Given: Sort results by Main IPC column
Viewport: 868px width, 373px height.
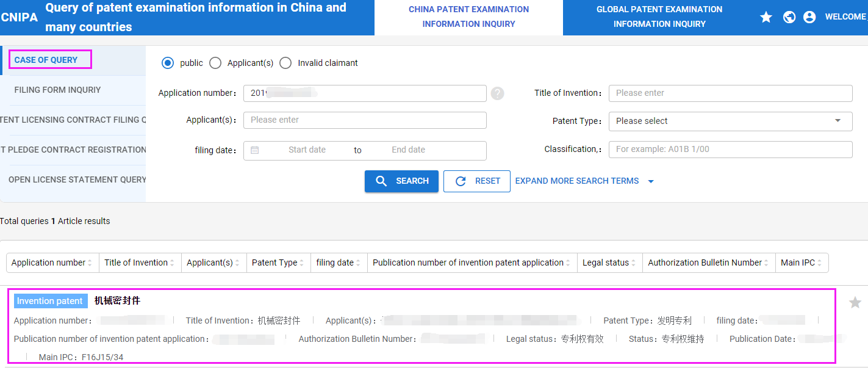Looking at the screenshot, I should click(x=802, y=263).
